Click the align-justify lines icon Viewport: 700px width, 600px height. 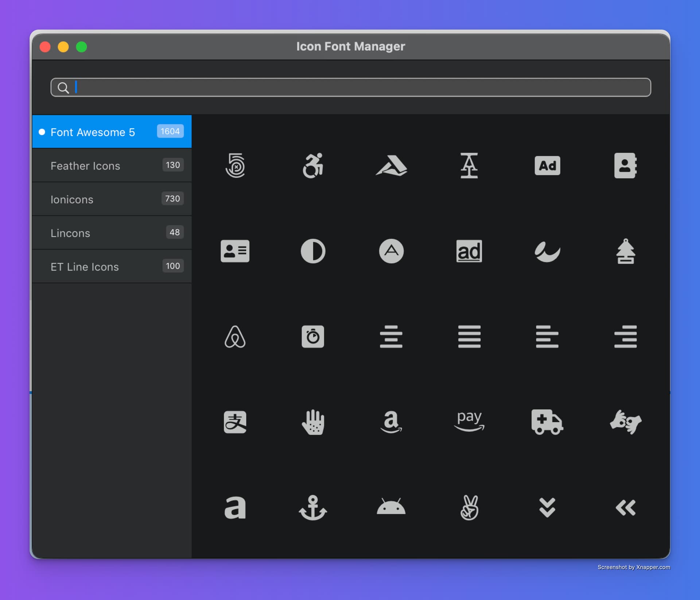tap(469, 337)
